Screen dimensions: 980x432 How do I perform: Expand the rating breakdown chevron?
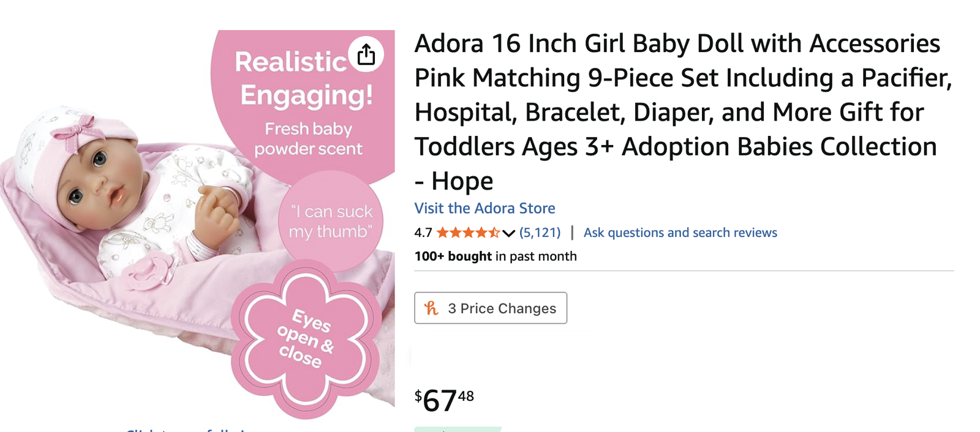point(508,233)
